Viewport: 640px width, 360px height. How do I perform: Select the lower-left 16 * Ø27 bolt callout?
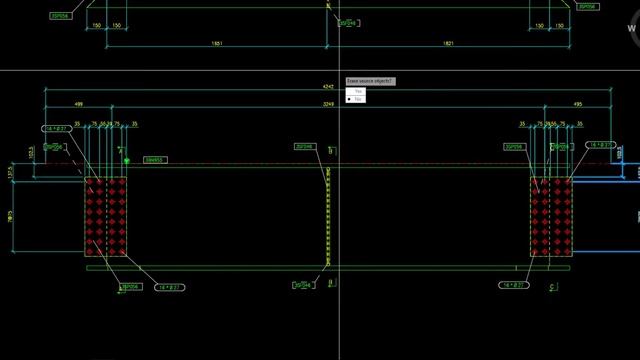(169, 287)
